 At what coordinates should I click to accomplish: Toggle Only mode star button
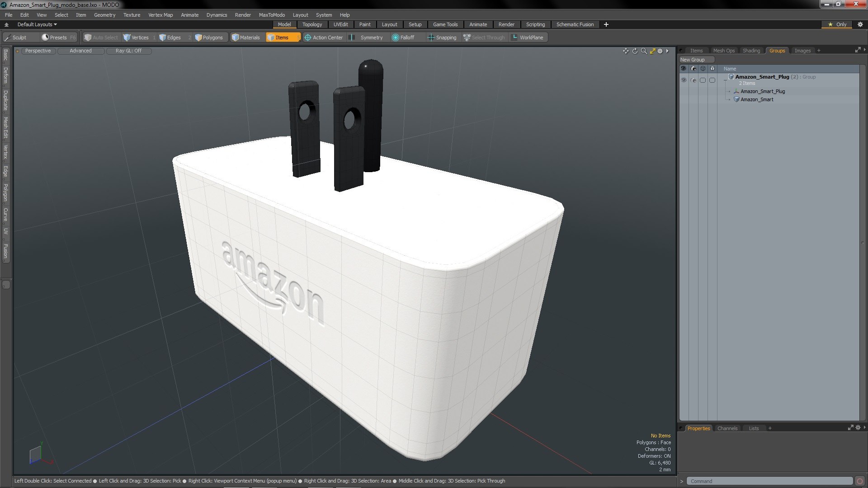coord(837,24)
